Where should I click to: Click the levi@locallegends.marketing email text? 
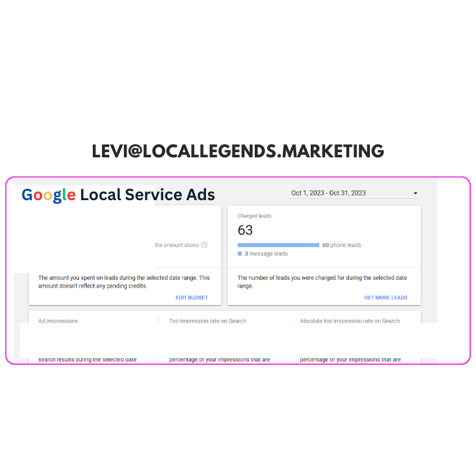(238, 151)
